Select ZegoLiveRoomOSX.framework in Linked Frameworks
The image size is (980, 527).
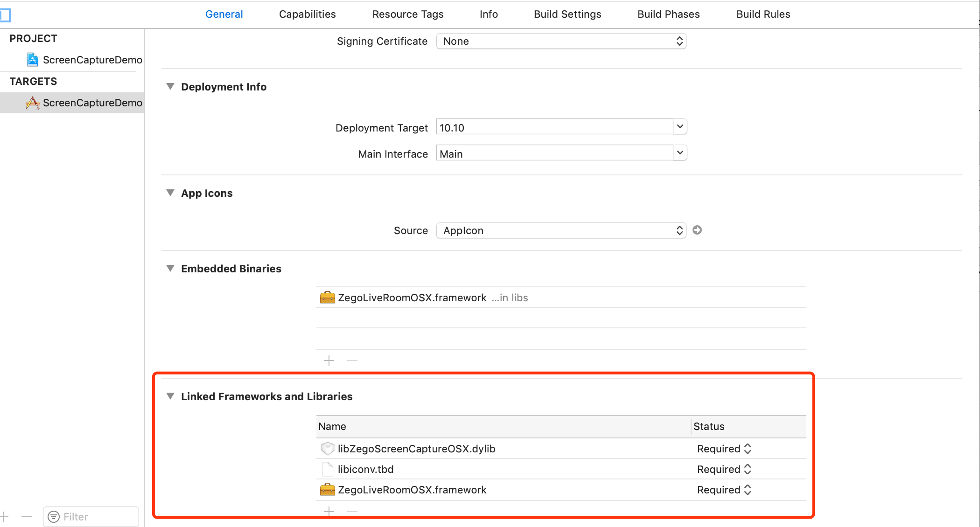(x=561, y=490)
